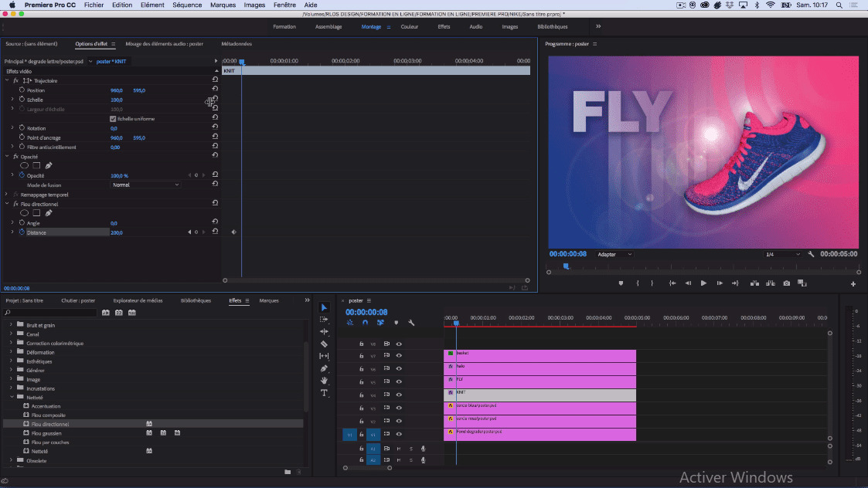Screen dimensions: 868x488
Task: Select the Pen tool in timeline toolbox
Action: pyautogui.click(x=325, y=368)
